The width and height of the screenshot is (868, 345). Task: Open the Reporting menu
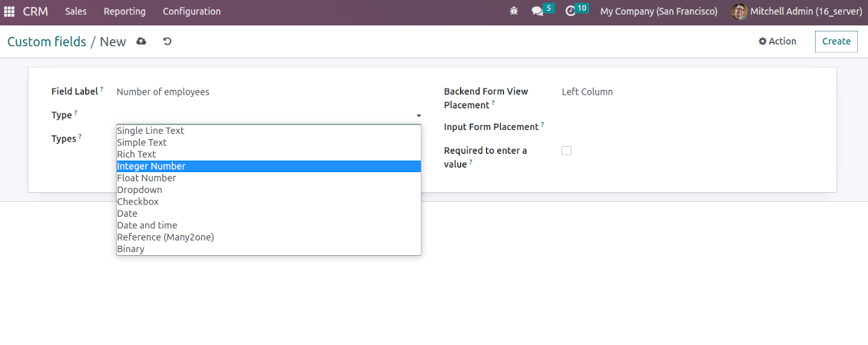pos(124,12)
